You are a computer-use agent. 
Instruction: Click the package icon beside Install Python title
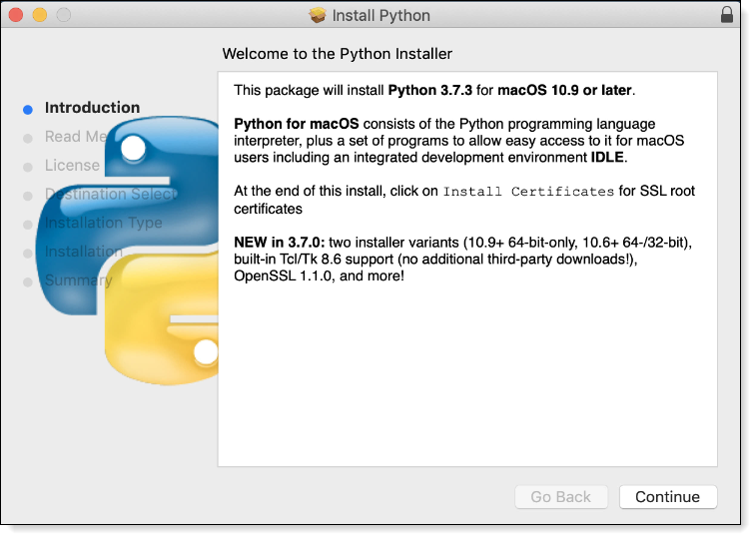pos(318,15)
